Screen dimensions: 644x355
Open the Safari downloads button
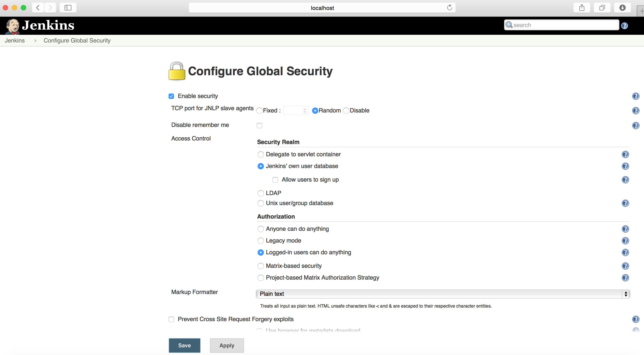[622, 8]
